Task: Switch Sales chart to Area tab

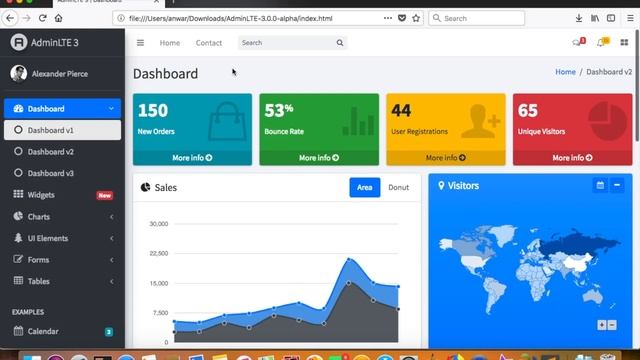Action: point(365,187)
